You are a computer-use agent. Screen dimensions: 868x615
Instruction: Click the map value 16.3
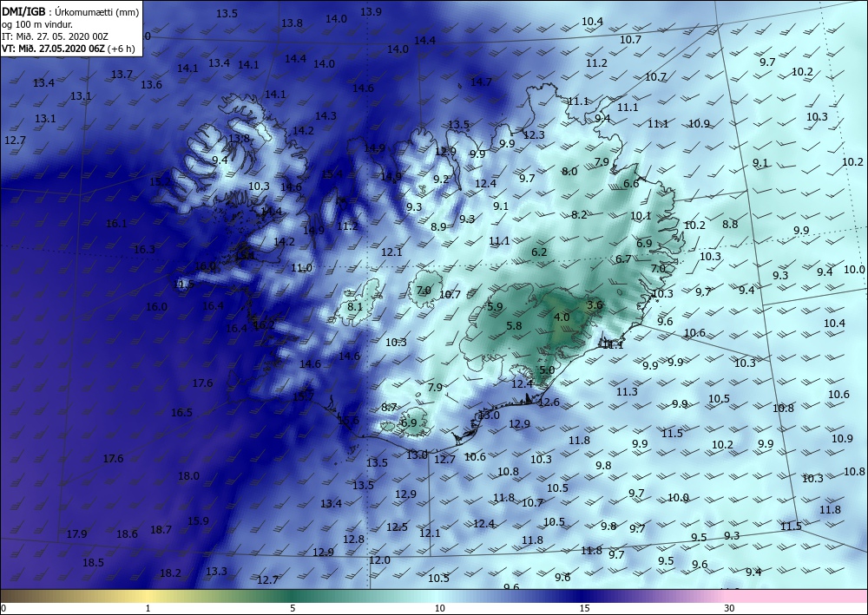click(x=144, y=250)
